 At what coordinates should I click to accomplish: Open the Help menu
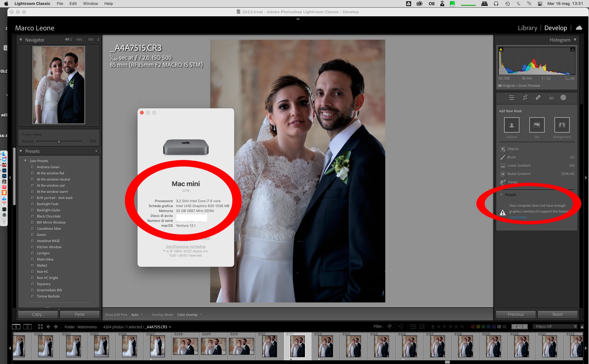pyautogui.click(x=108, y=4)
